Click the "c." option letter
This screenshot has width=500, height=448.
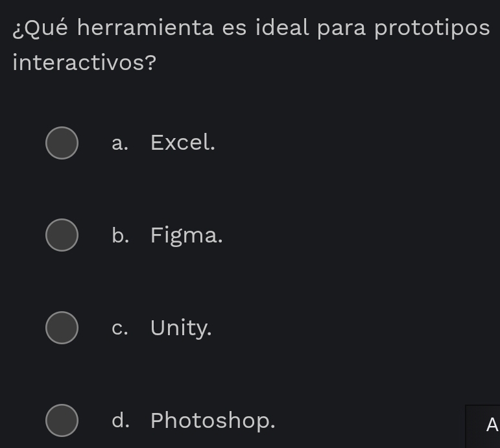point(119,328)
